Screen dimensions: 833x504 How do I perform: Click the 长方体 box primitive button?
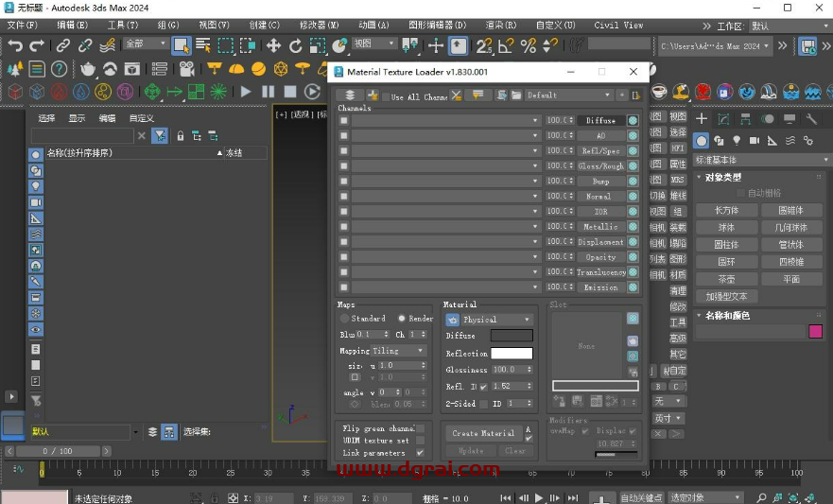[x=726, y=210]
